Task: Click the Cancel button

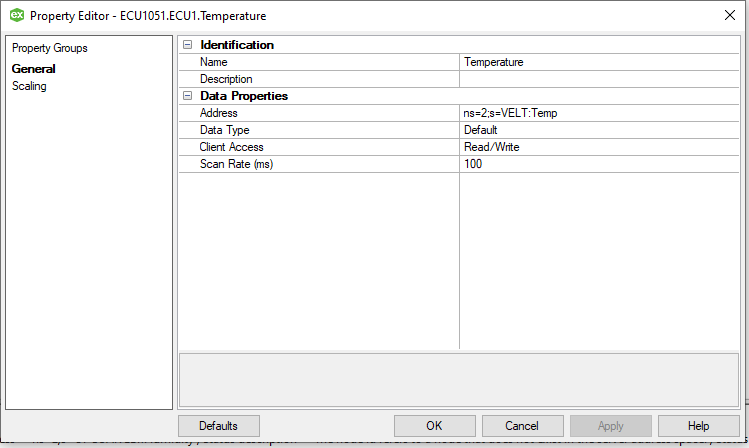Action: pyautogui.click(x=523, y=426)
